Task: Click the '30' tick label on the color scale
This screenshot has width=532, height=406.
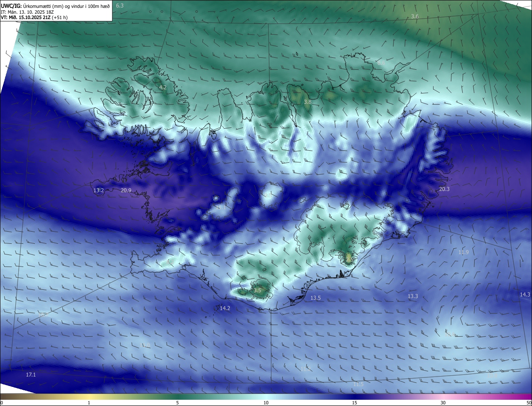Action: tap(443, 403)
